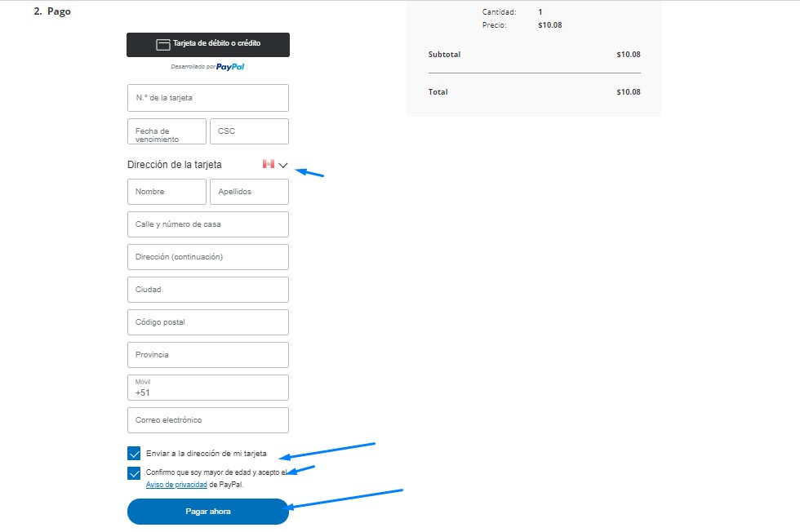Viewport: 800px width, 532px height.
Task: Click the Peru flag icon
Action: tap(268, 164)
